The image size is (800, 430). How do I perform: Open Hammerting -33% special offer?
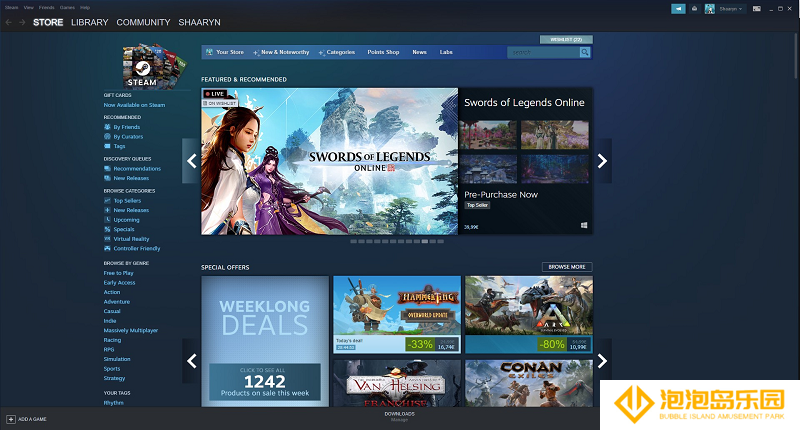397,314
